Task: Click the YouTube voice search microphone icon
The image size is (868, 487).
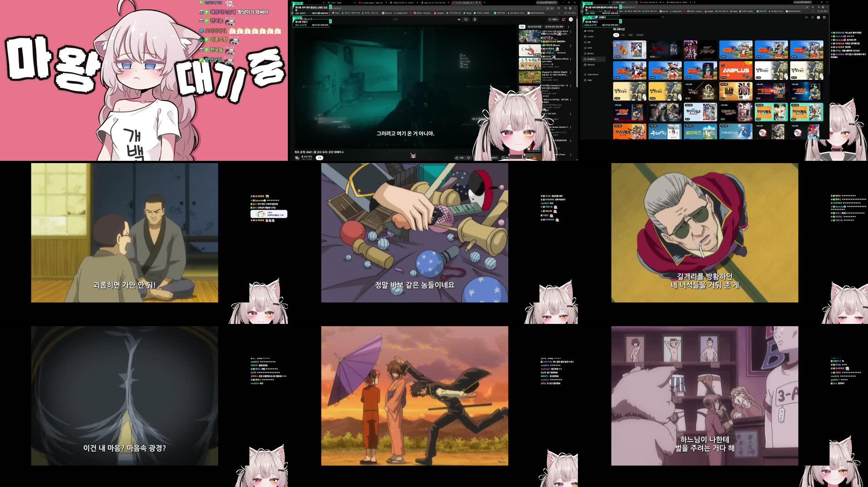Action: click(475, 19)
